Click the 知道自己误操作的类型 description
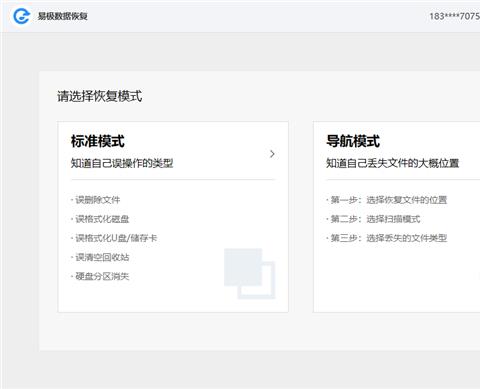 [122, 163]
